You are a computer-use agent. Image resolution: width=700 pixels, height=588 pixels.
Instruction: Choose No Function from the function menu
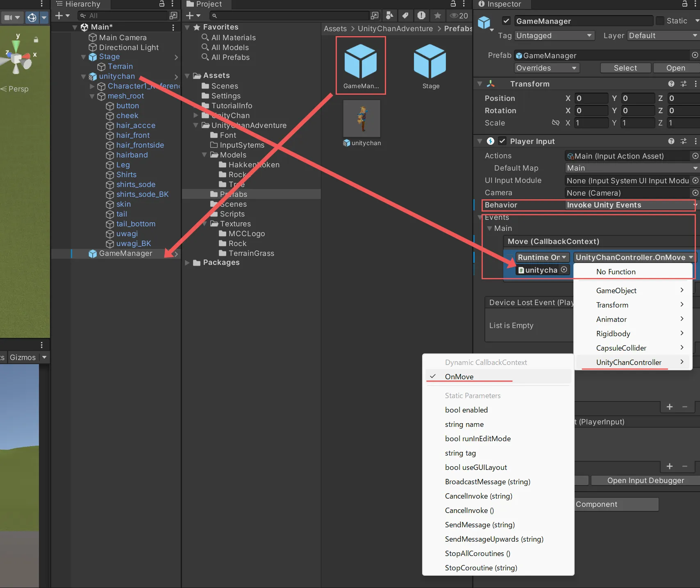click(616, 272)
